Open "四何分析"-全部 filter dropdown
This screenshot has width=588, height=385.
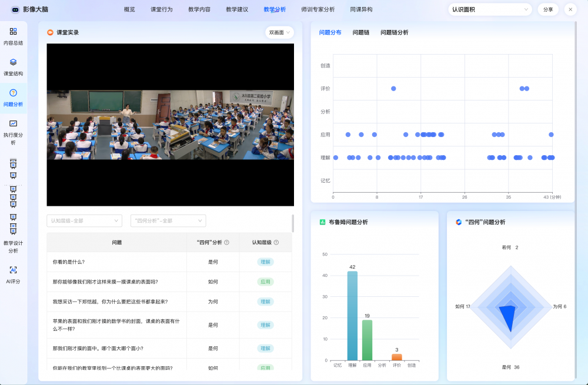click(x=168, y=221)
